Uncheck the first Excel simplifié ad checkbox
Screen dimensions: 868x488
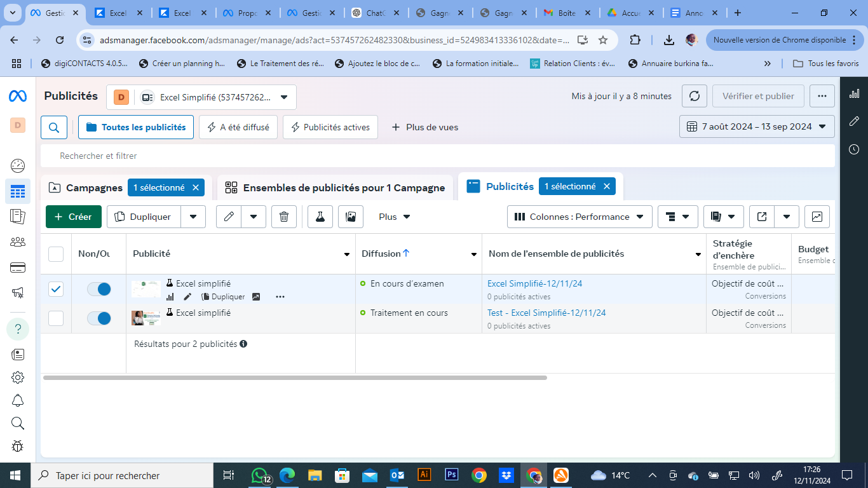pyautogui.click(x=56, y=289)
